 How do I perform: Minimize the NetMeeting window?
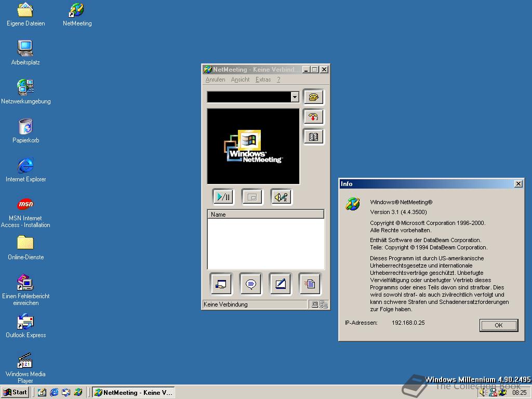click(306, 70)
